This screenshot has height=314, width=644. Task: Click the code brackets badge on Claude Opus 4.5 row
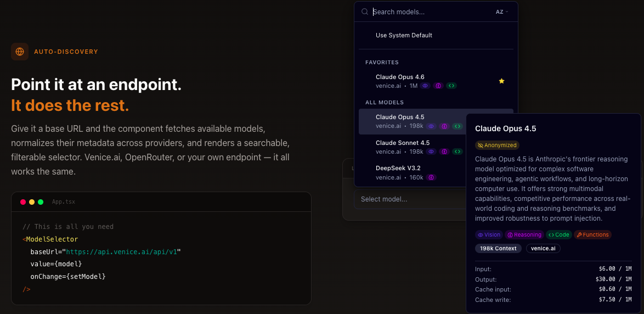(457, 126)
